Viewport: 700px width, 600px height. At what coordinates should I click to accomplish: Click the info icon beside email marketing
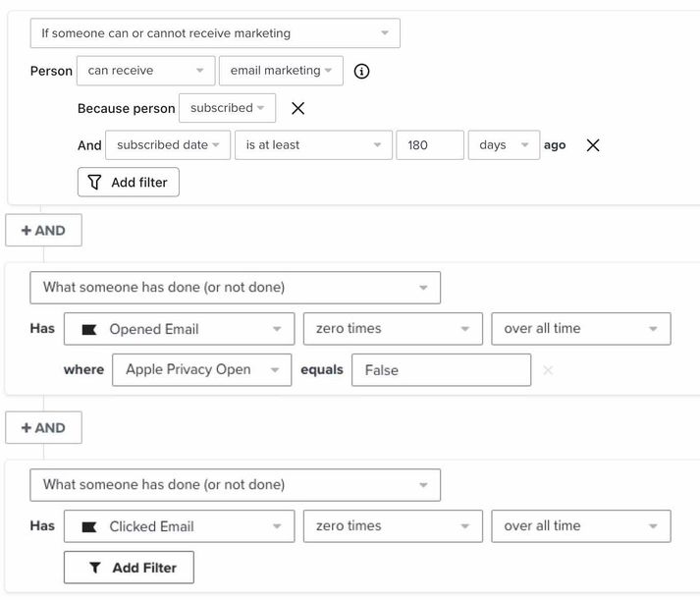point(361,72)
